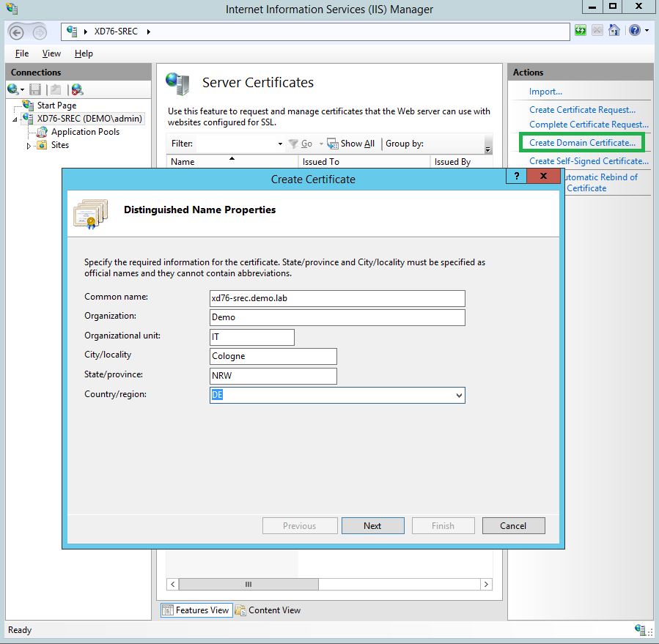Click the Common name input field

click(337, 298)
